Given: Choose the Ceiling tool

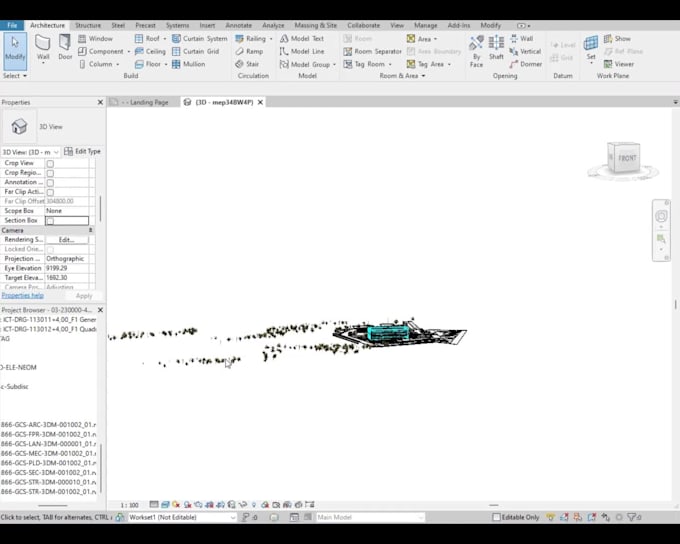Looking at the screenshot, I should point(150,51).
